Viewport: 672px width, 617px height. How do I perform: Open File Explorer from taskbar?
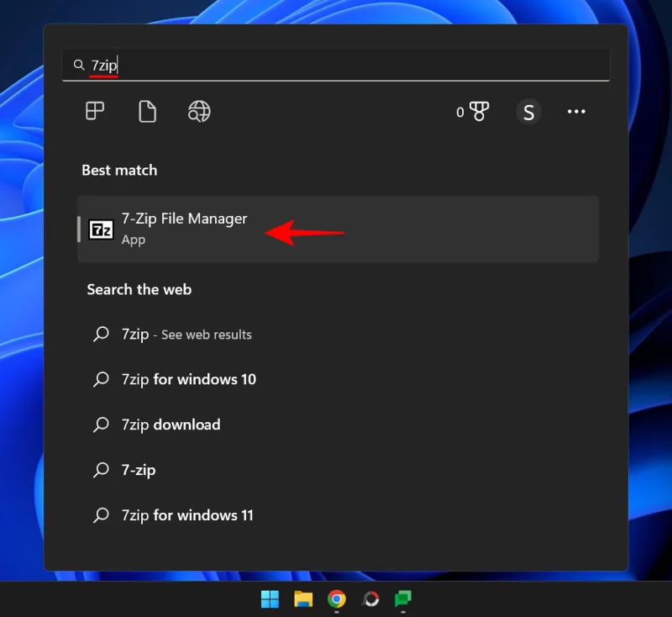(x=303, y=599)
